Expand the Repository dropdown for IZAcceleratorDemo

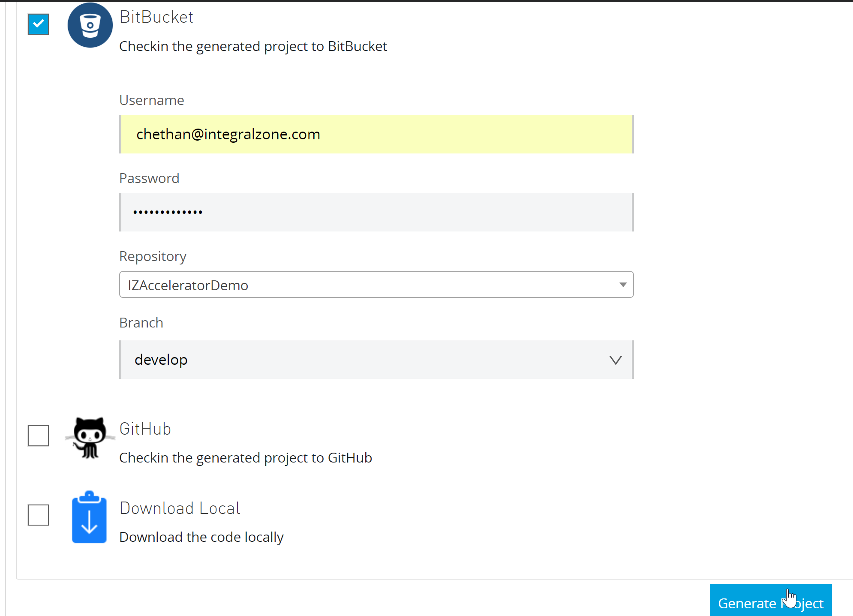[x=621, y=285]
